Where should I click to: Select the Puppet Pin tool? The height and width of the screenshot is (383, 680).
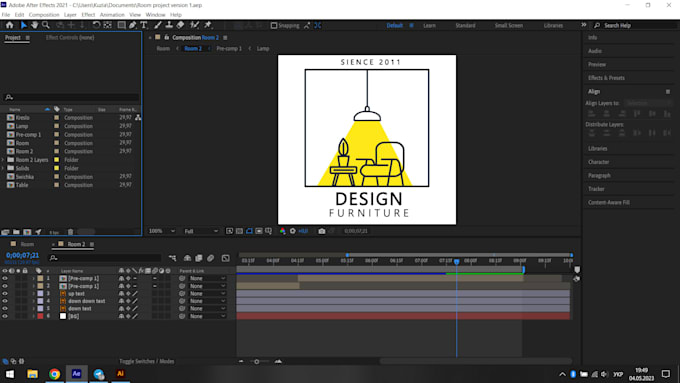pos(208,25)
